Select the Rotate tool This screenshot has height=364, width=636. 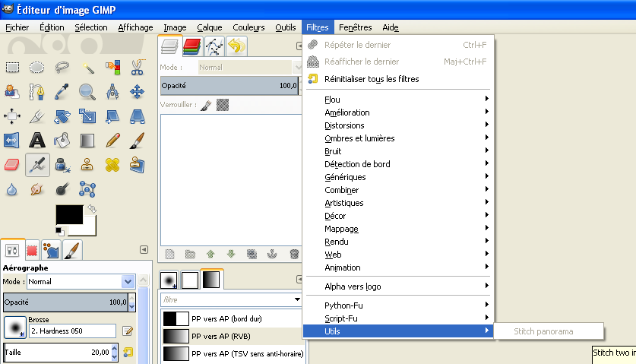[62, 116]
